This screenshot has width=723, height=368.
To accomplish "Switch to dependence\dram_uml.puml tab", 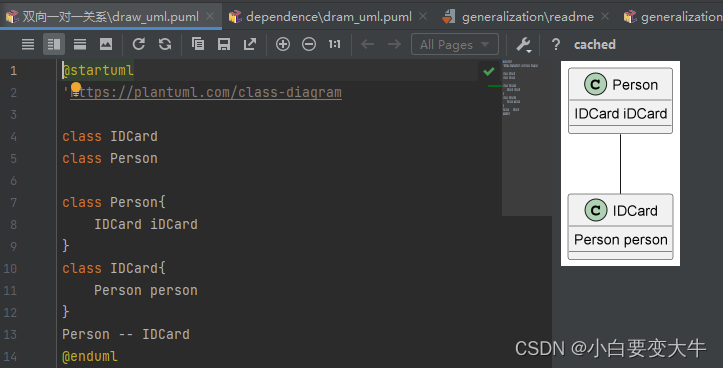I will 329,17.
